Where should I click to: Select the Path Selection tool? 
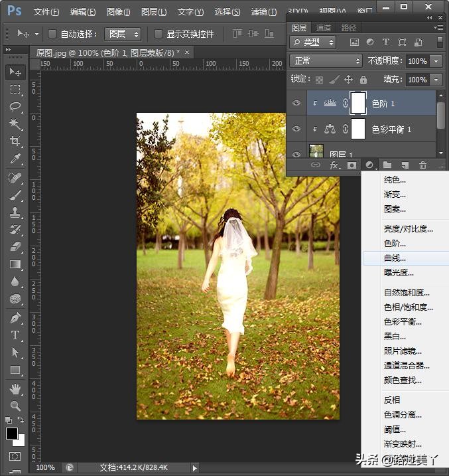(x=15, y=353)
